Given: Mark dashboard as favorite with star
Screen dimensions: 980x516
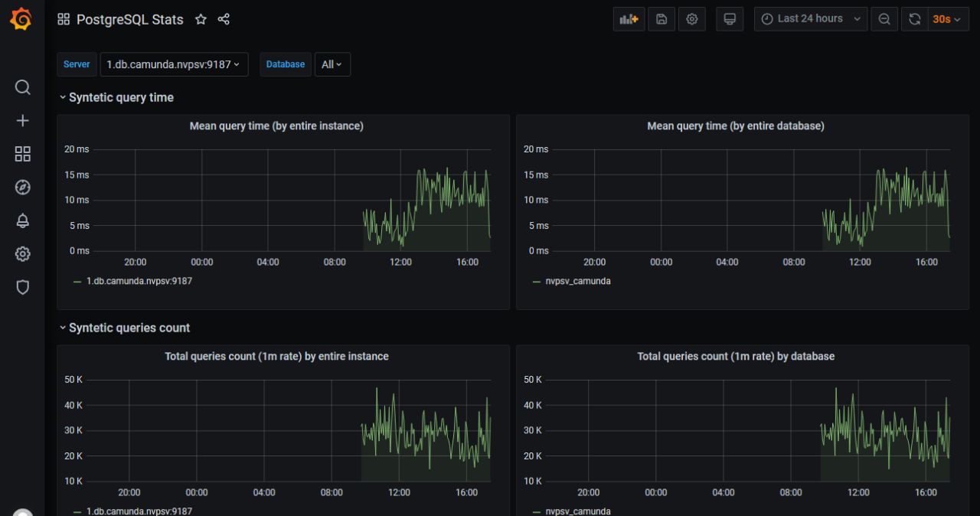Looking at the screenshot, I should pyautogui.click(x=201, y=20).
